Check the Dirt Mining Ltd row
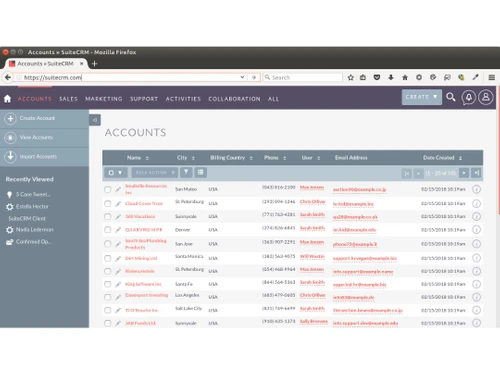 point(107,258)
